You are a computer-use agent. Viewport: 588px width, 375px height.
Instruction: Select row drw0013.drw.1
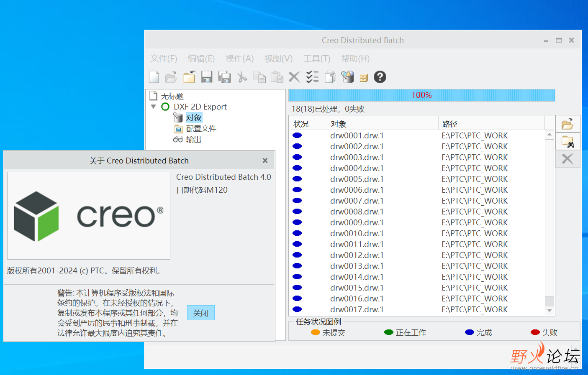417,266
